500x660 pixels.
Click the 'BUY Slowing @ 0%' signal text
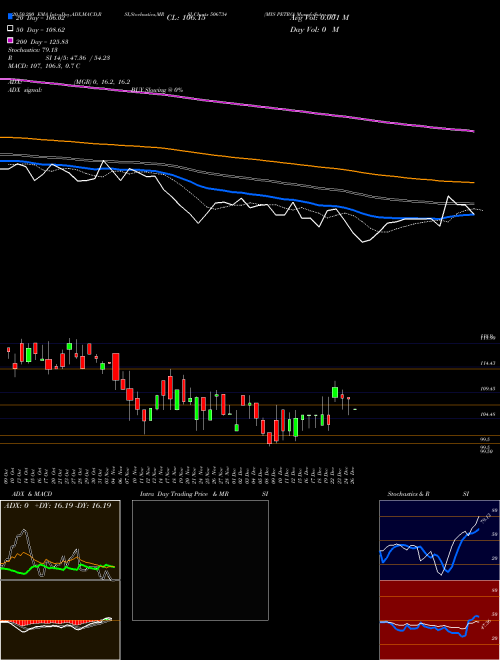pyautogui.click(x=157, y=90)
